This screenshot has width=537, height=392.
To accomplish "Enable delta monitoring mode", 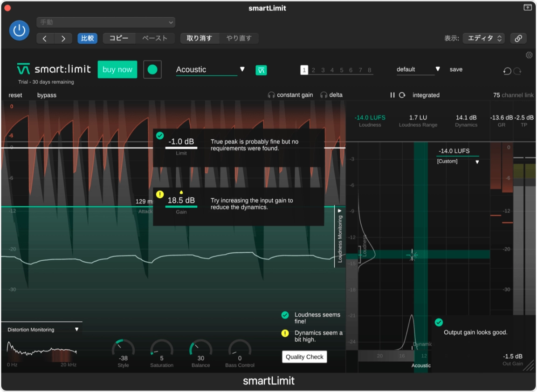I will (x=332, y=95).
